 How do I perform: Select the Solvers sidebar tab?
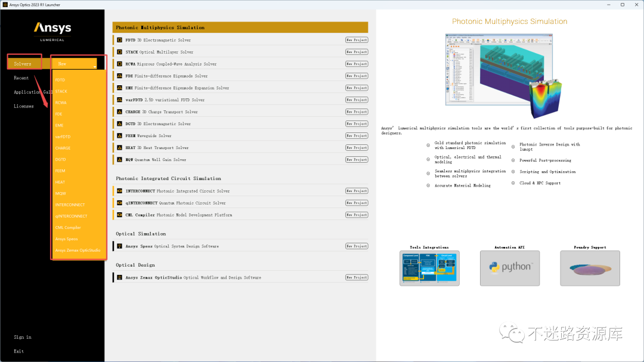click(24, 63)
